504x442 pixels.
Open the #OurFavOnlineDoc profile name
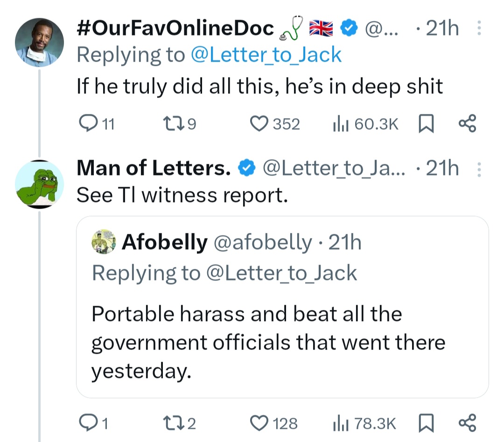point(175,29)
